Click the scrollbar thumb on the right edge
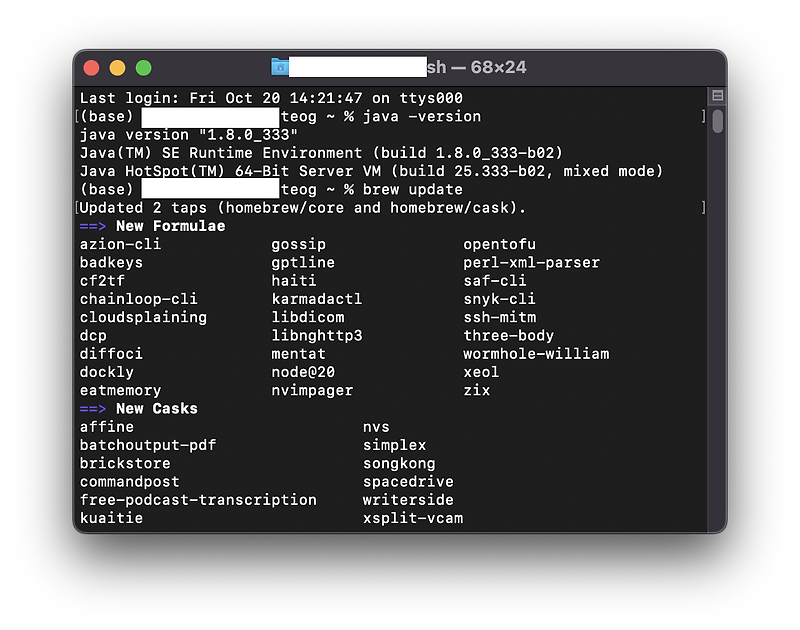The image size is (800, 630). pyautogui.click(x=716, y=123)
